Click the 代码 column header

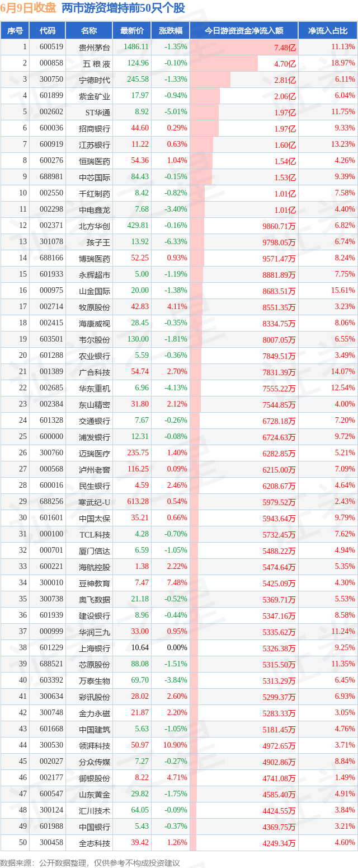point(48,31)
